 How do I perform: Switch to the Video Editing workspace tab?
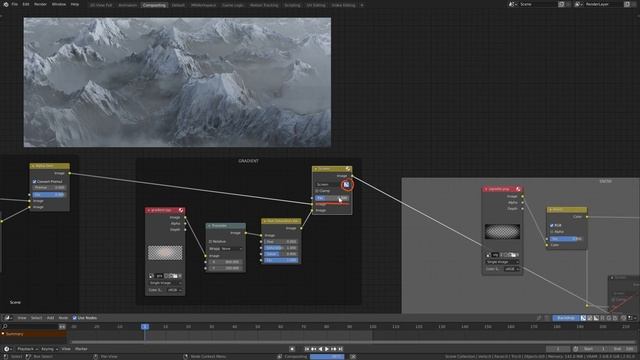coord(343,5)
